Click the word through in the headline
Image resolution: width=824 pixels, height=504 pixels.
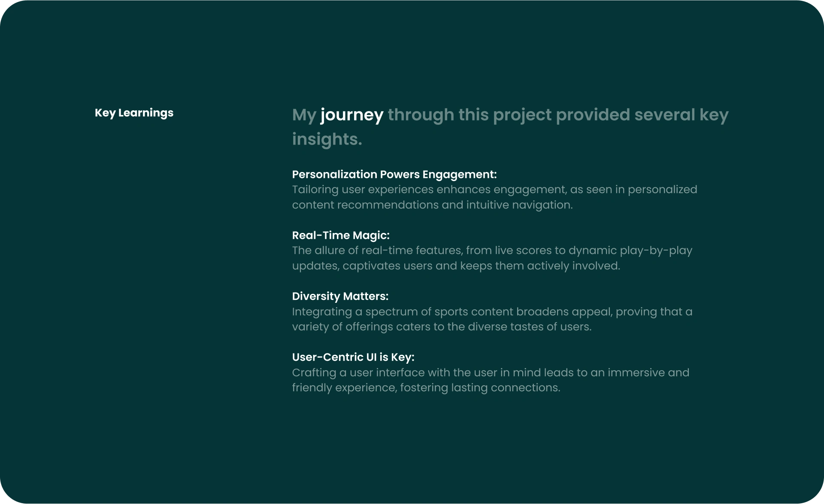[x=421, y=115]
